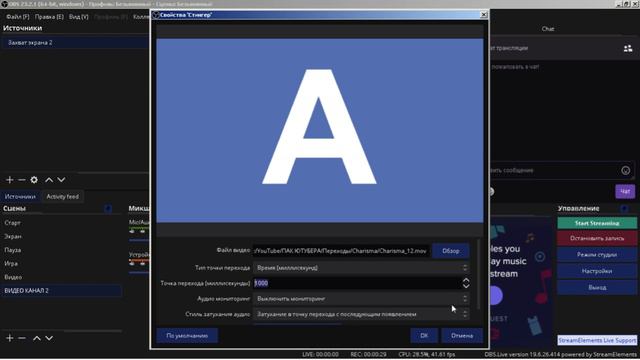This screenshot has height=360, width=640.
Task: Select the Chat tab header
Action: pyautogui.click(x=548, y=29)
